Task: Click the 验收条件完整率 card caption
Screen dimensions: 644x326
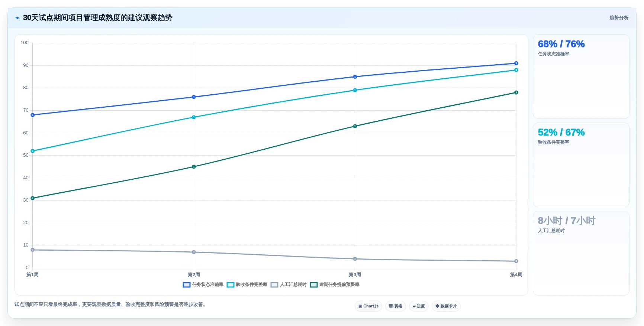Action: 553,143
